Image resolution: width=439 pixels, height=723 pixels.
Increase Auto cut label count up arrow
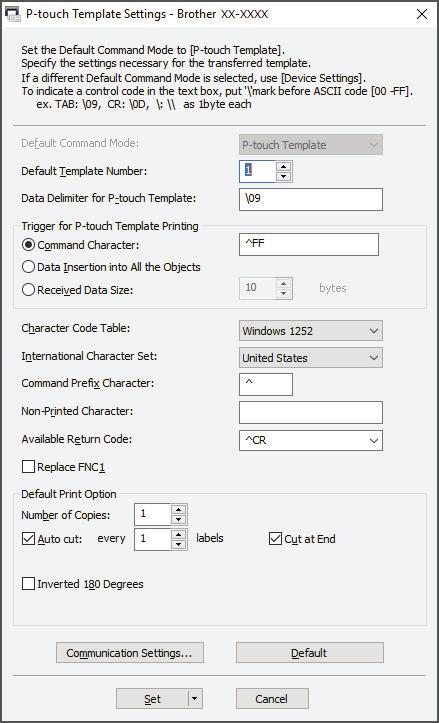179,534
